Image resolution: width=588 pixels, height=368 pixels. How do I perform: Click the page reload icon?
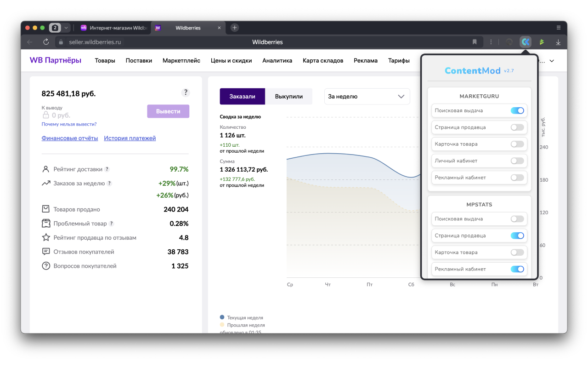[x=46, y=42]
